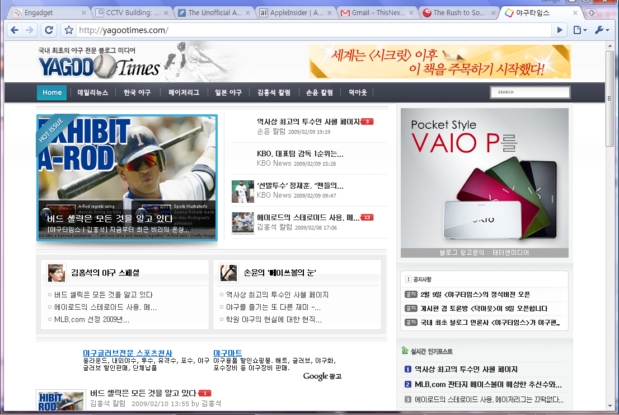
Task: Close the AppleInsider tab
Action: click(x=330, y=13)
